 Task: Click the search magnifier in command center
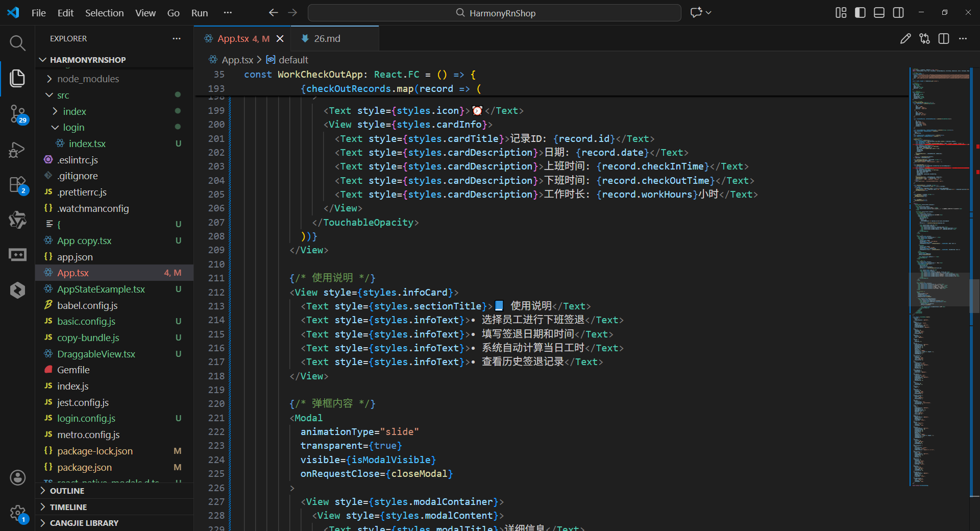(460, 13)
